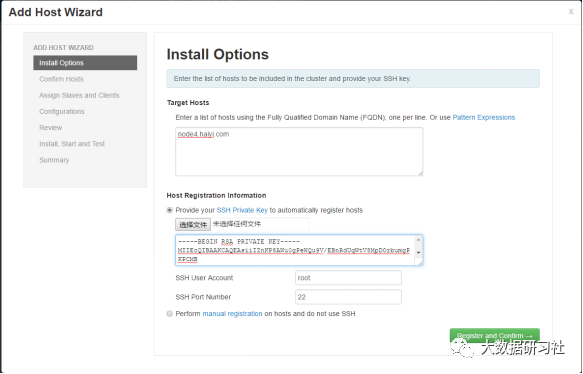
Task: Select Perform manual registration radio
Action: click(170, 314)
